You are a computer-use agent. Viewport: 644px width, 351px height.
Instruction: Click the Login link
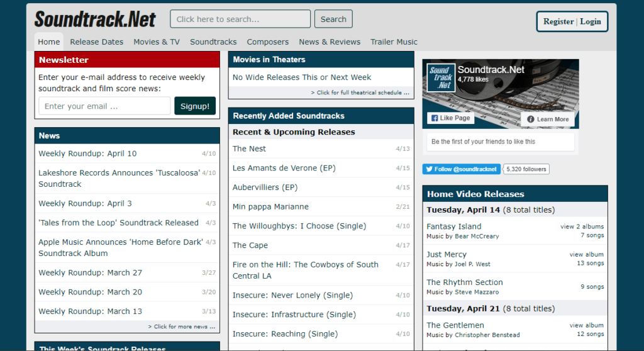[x=591, y=21]
